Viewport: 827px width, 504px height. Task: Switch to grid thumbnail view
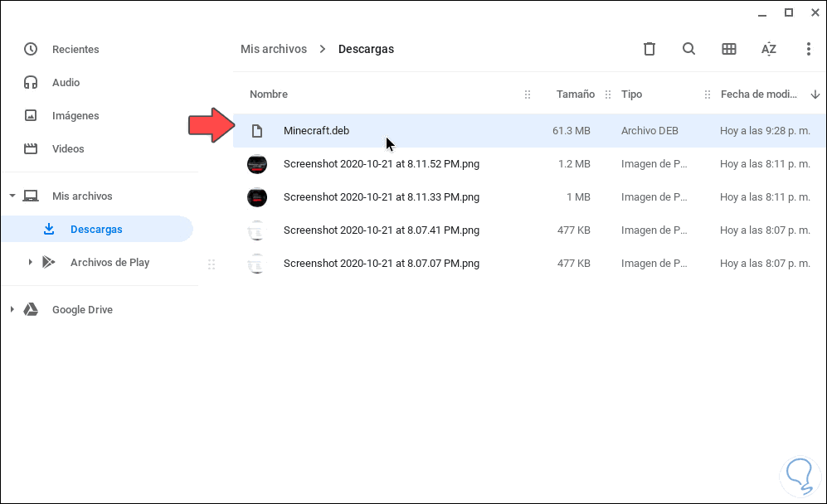(x=729, y=49)
